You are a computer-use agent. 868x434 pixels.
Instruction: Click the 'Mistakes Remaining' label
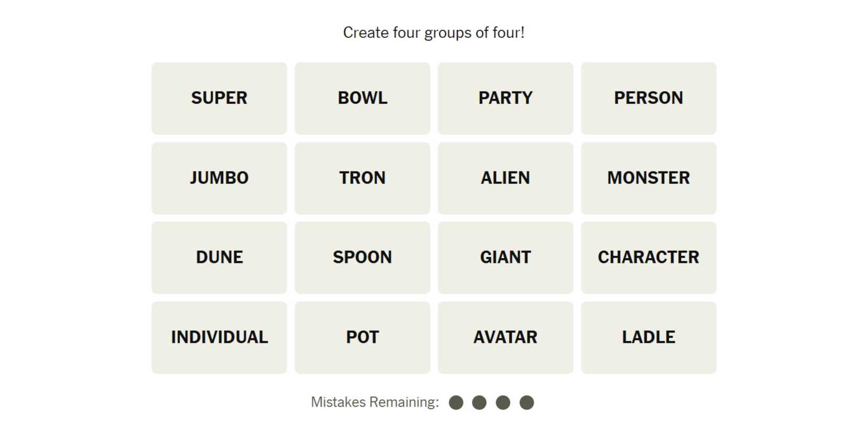pyautogui.click(x=375, y=402)
